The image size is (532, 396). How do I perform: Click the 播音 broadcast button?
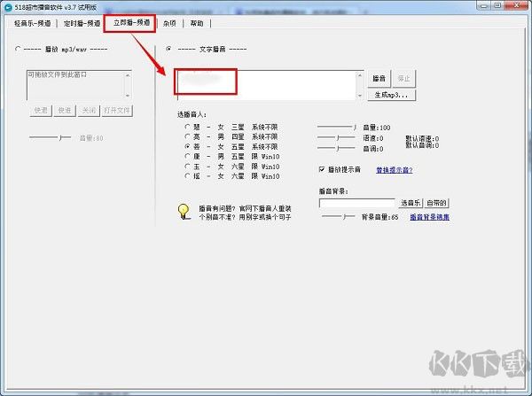[379, 79]
